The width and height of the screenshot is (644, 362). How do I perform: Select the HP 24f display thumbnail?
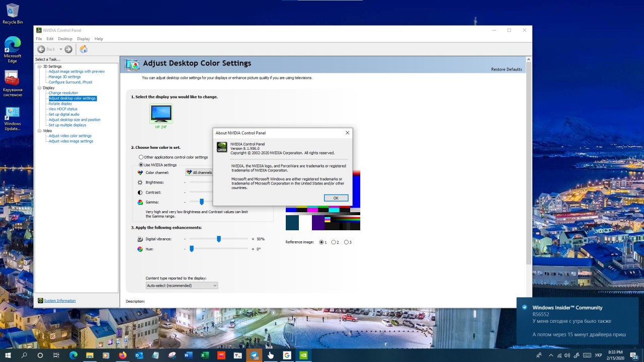tap(161, 114)
